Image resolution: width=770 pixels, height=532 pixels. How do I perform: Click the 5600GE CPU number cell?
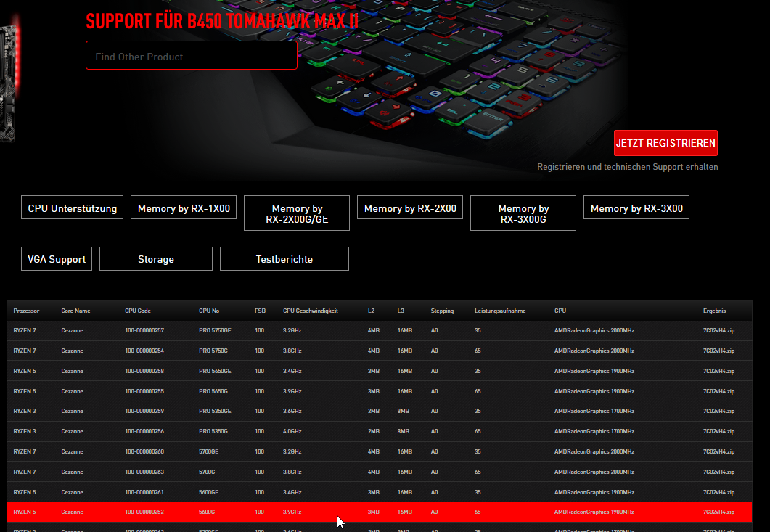[209, 492]
